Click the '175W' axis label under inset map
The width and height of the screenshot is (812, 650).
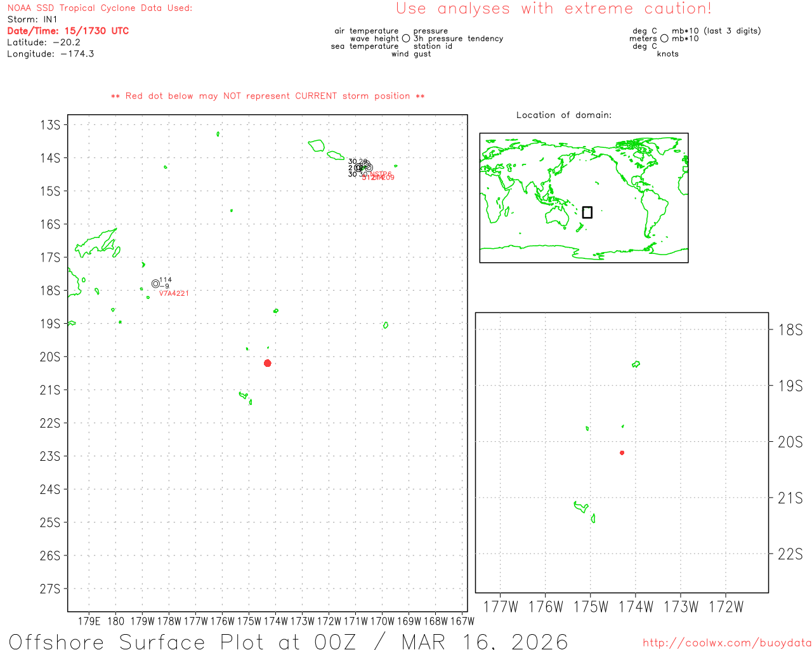point(591,607)
